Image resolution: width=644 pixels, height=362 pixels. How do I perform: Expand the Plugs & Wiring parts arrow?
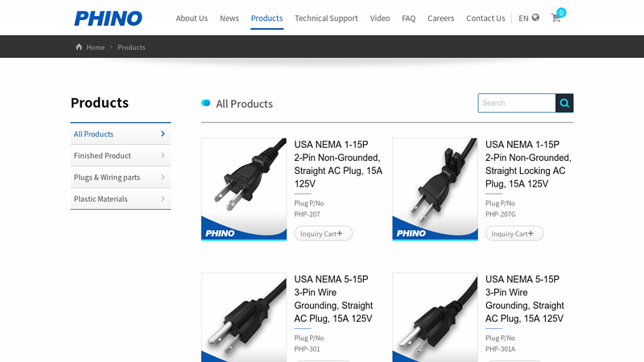tap(163, 177)
